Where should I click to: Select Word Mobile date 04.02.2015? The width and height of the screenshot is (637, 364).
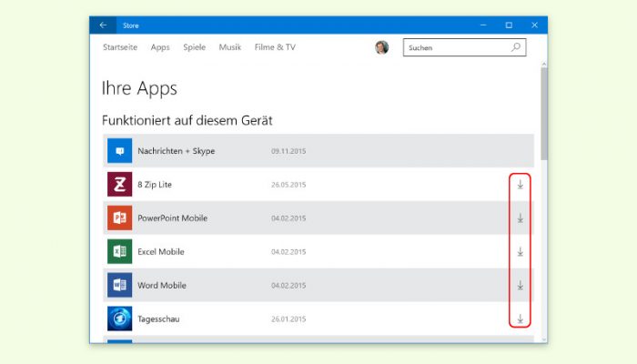288,286
